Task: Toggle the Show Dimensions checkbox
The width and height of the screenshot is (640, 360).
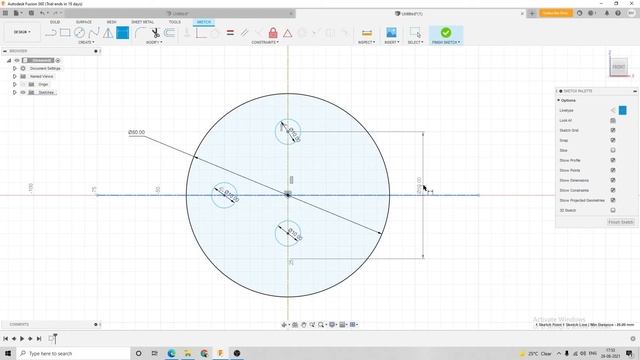Action: pyautogui.click(x=613, y=180)
